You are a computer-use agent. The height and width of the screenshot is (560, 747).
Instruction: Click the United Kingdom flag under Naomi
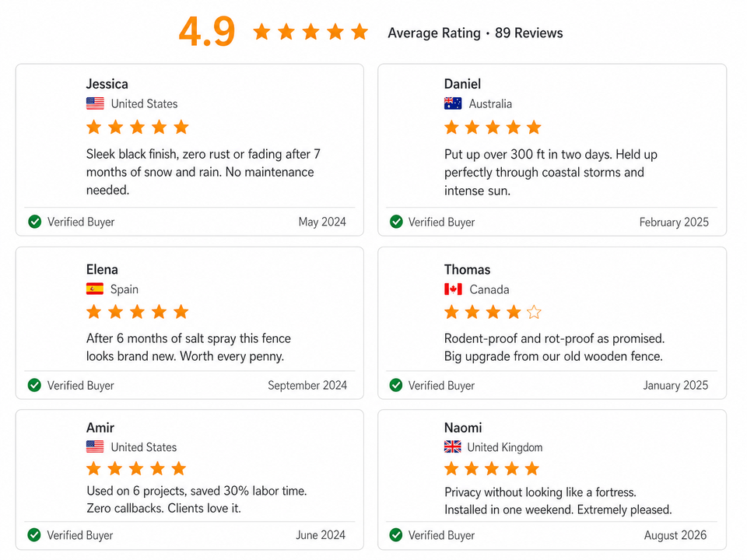[x=453, y=446]
